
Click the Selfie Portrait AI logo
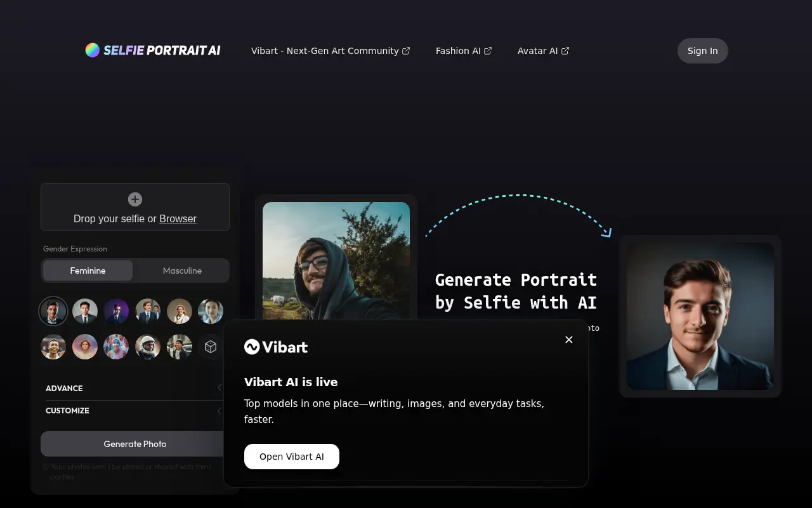point(153,50)
